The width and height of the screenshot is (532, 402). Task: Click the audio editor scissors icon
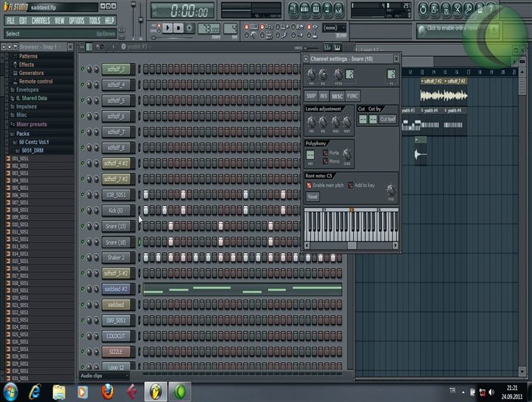coord(457,10)
